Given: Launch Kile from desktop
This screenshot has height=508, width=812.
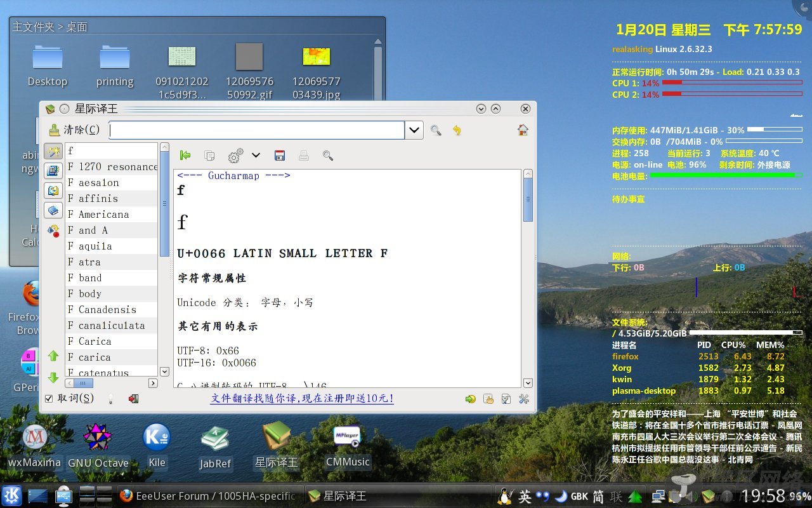Looking at the screenshot, I should click(x=157, y=446).
